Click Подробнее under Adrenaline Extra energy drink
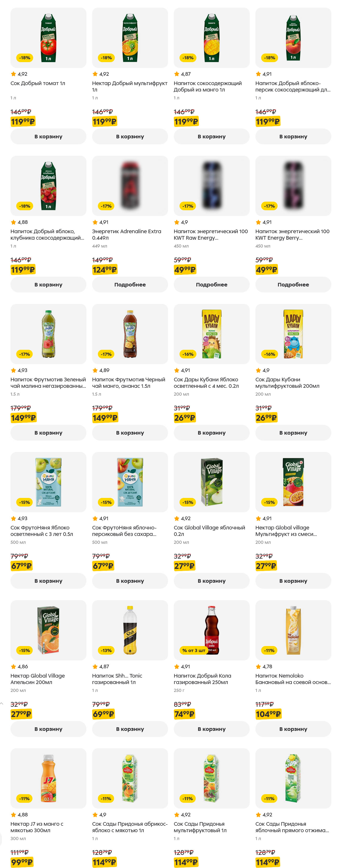The width and height of the screenshot is (338, 868). click(x=130, y=284)
